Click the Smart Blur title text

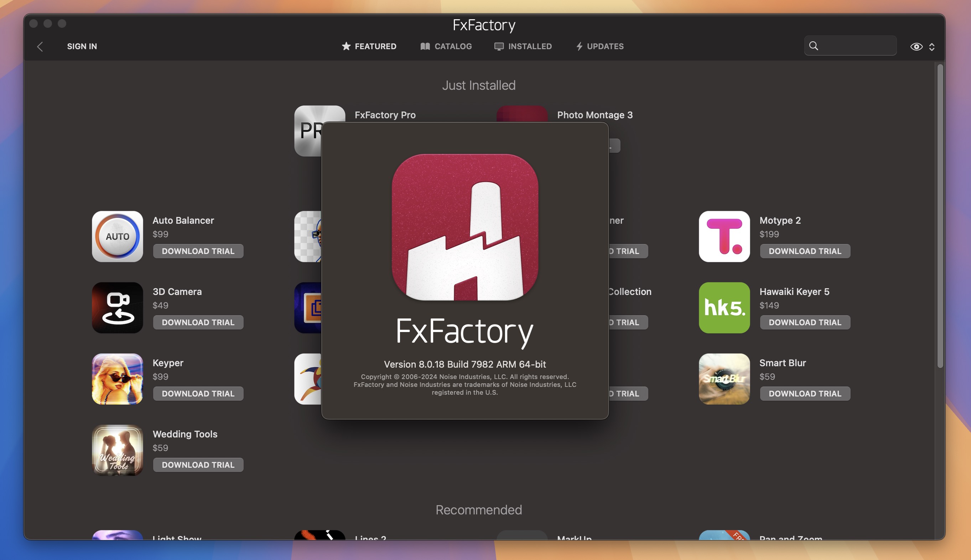pyautogui.click(x=783, y=363)
